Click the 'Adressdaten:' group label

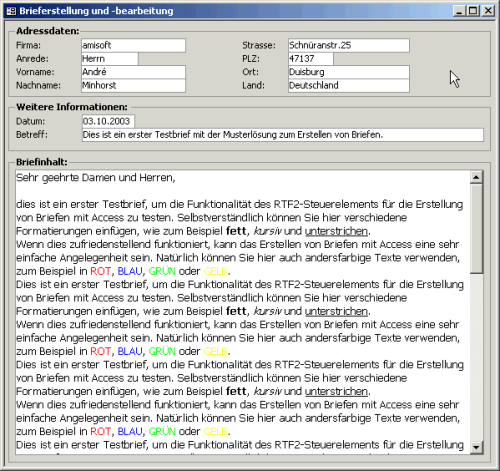coord(48,31)
